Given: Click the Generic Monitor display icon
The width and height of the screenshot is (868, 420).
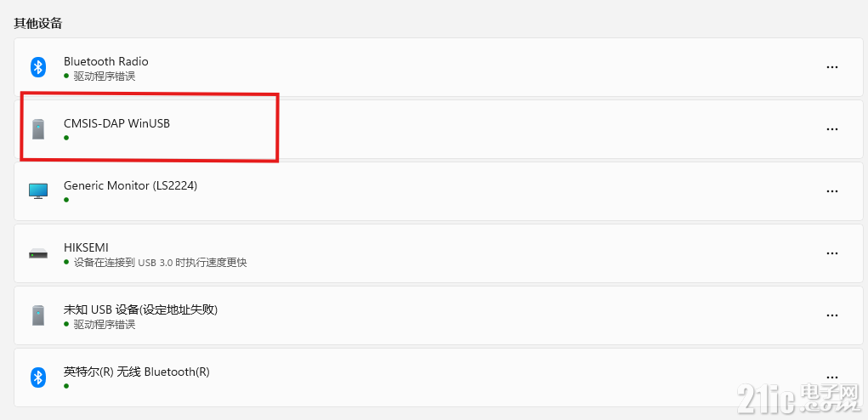Looking at the screenshot, I should click(38, 191).
